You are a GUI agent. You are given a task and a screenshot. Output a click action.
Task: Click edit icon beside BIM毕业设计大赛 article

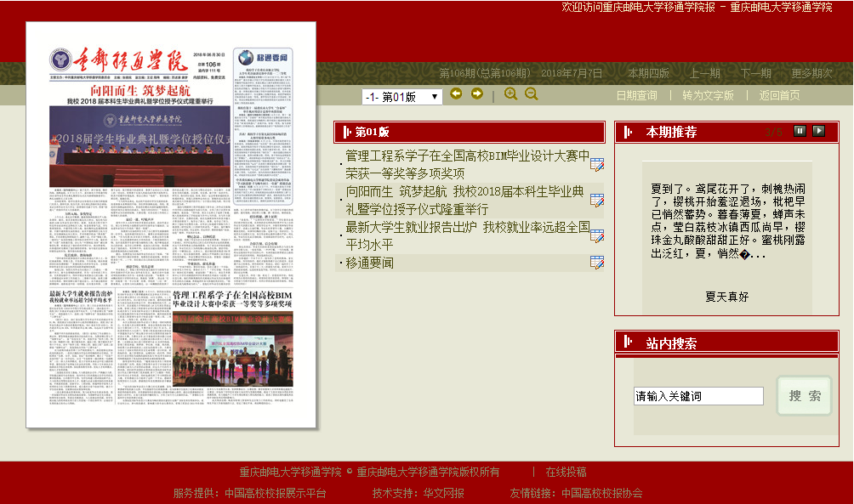pos(597,165)
